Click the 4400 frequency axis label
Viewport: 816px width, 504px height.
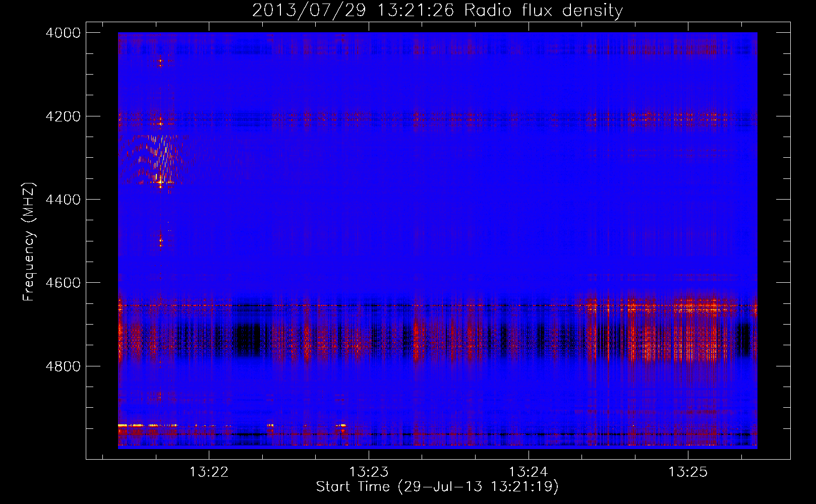(x=63, y=200)
